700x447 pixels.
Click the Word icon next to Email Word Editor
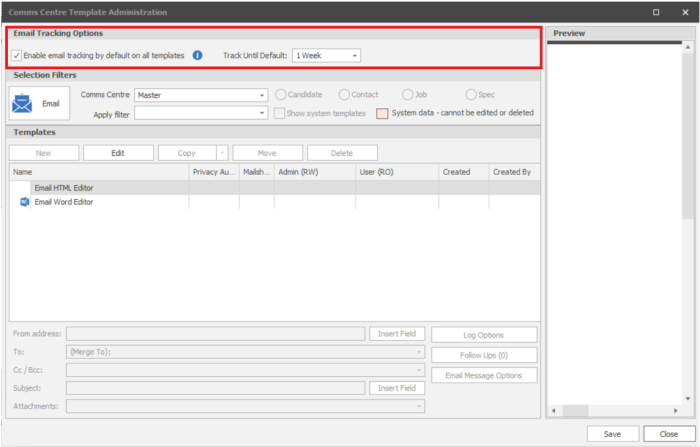(x=25, y=202)
